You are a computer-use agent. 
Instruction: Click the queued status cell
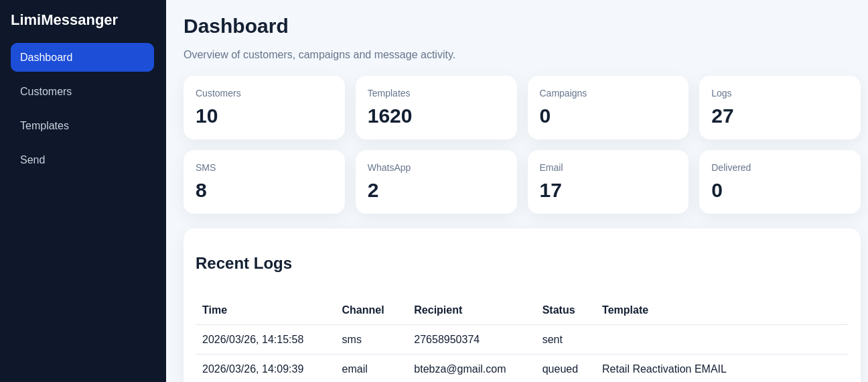point(560,369)
